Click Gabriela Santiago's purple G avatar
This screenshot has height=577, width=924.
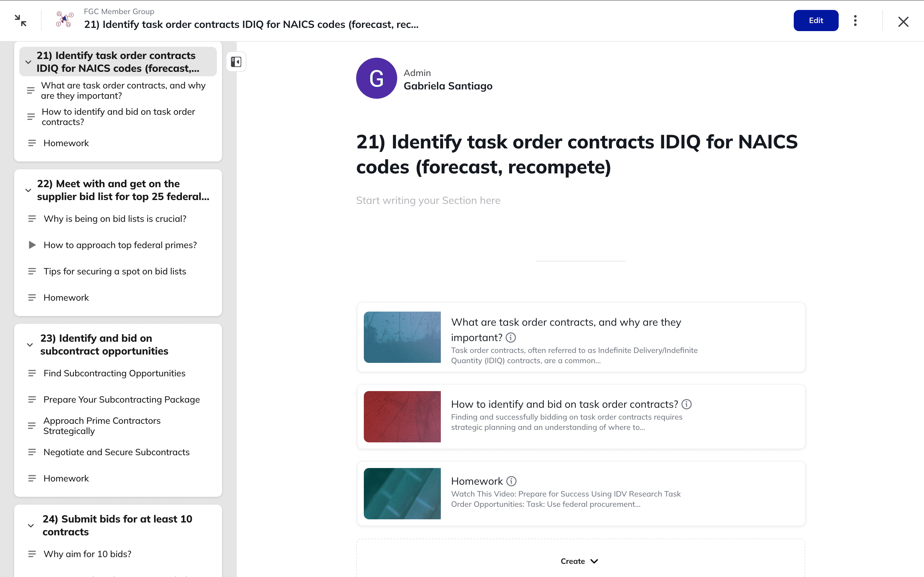376,78
